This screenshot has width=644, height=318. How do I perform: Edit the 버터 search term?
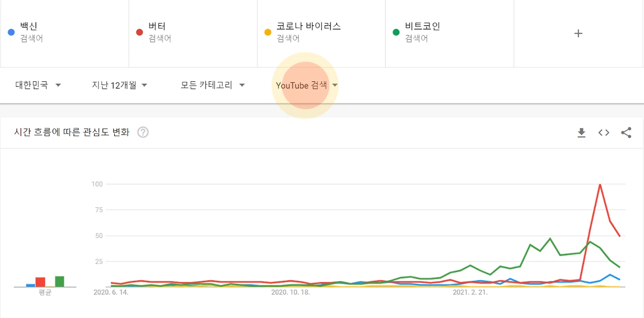pos(193,34)
